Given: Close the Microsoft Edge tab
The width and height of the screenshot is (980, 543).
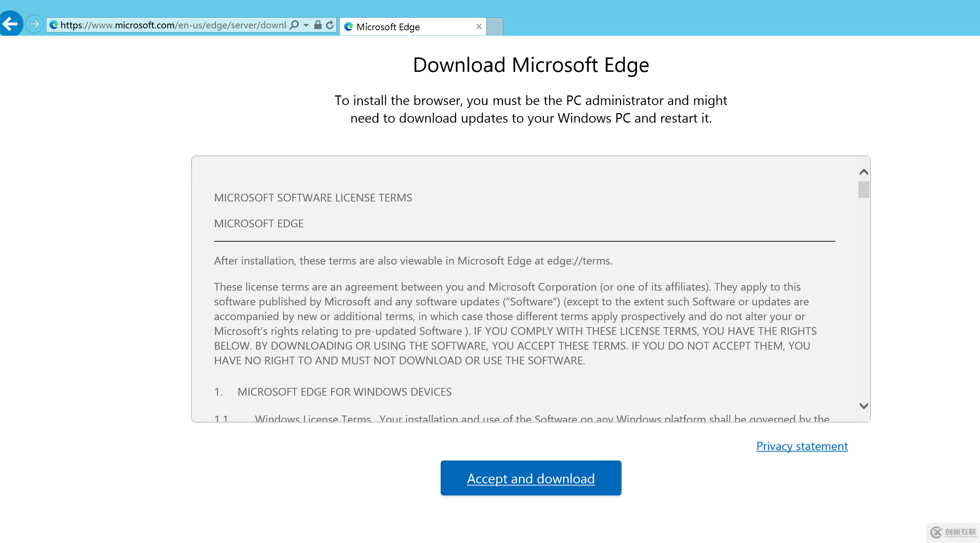Looking at the screenshot, I should 479,27.
